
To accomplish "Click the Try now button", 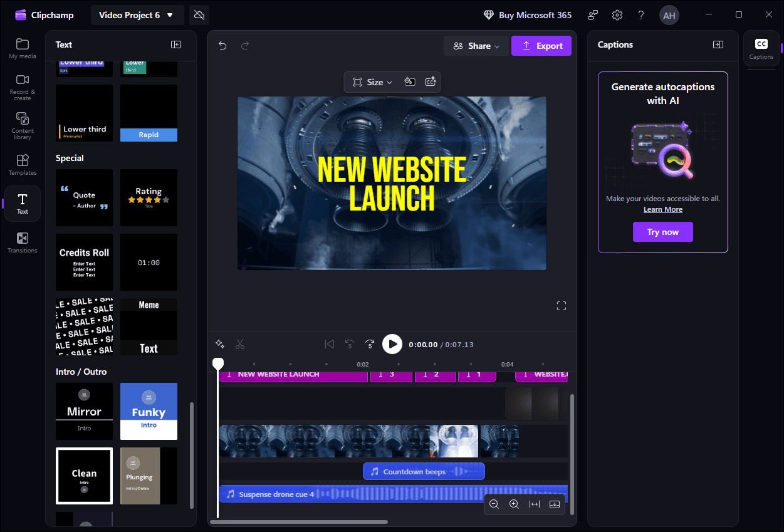I will click(663, 232).
